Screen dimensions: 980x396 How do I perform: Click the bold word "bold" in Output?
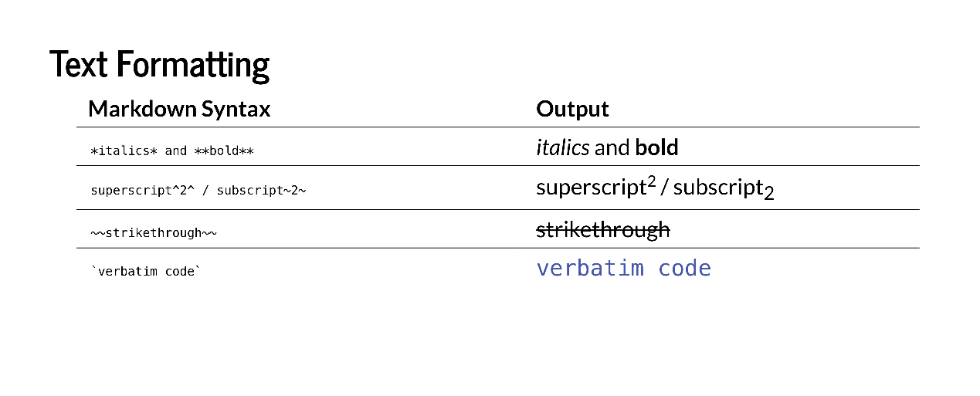click(656, 147)
